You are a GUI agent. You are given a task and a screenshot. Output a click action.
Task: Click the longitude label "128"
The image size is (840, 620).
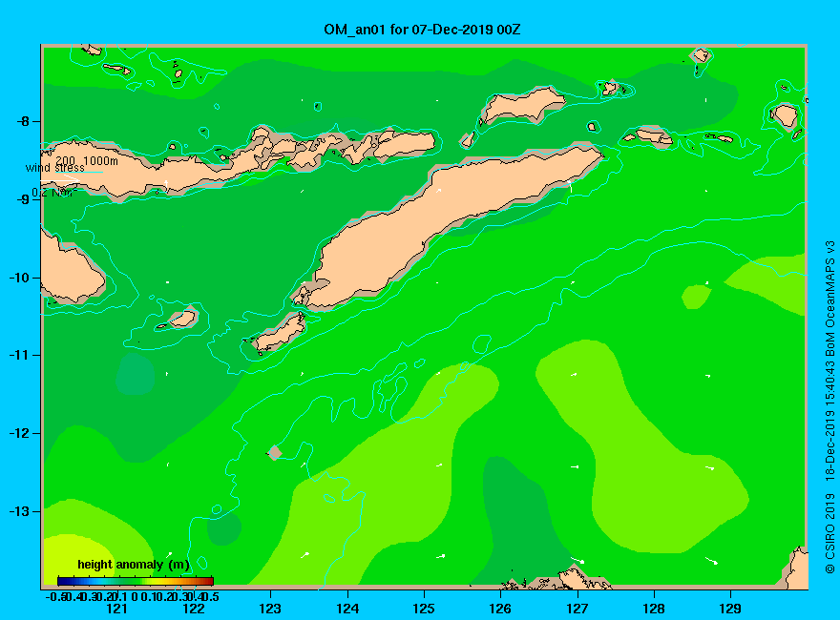pos(654,609)
